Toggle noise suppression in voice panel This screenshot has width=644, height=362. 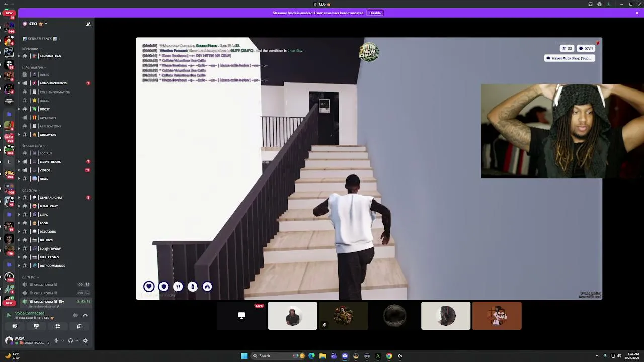tap(76, 315)
